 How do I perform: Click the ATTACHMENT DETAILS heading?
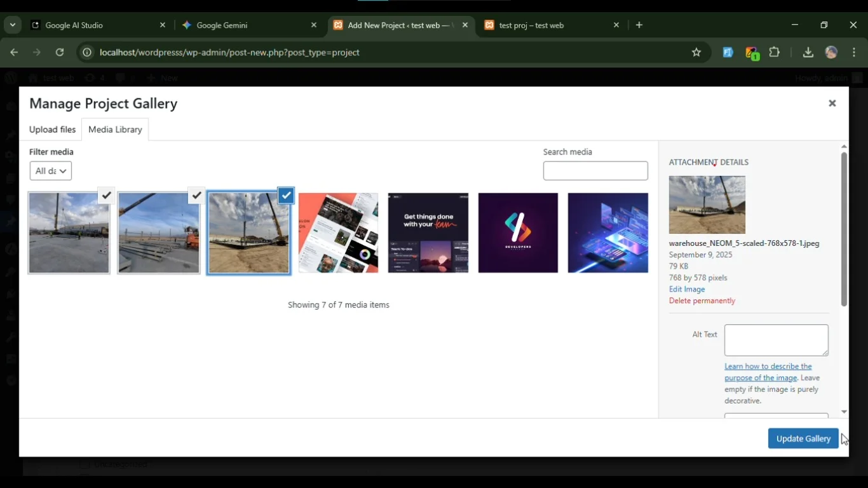(x=709, y=162)
